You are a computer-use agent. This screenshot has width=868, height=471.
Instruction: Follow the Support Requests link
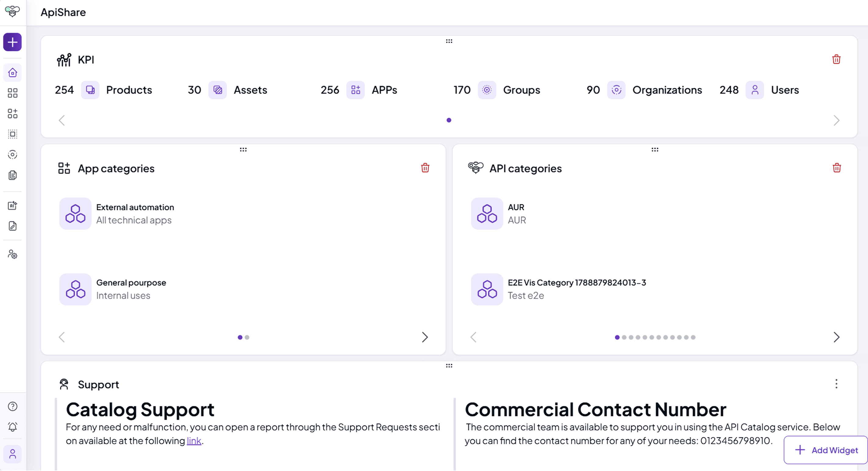click(x=194, y=441)
